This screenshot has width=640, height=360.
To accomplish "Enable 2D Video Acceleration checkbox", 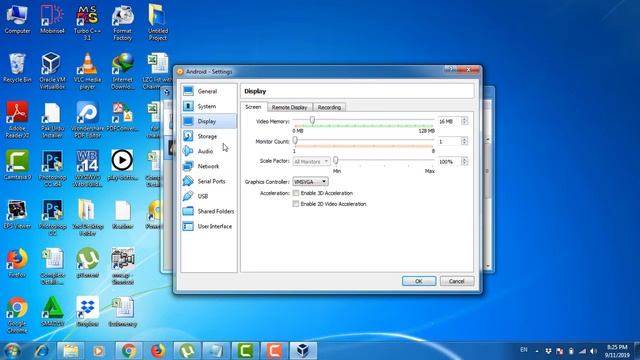I will pyautogui.click(x=296, y=204).
